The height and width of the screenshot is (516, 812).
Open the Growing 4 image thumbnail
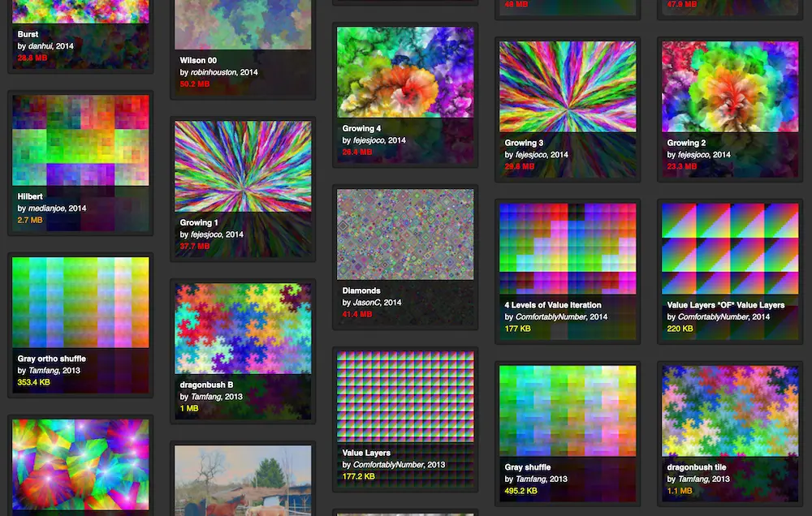[405, 72]
